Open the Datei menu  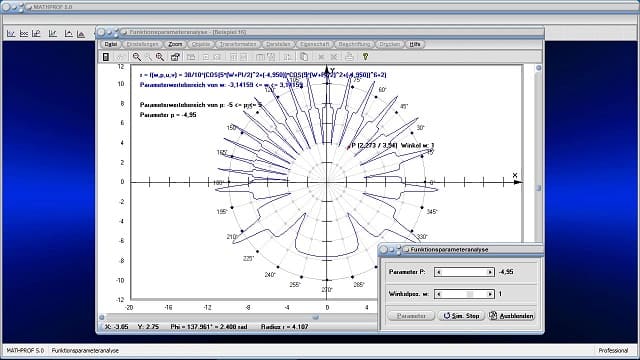pyautogui.click(x=111, y=44)
